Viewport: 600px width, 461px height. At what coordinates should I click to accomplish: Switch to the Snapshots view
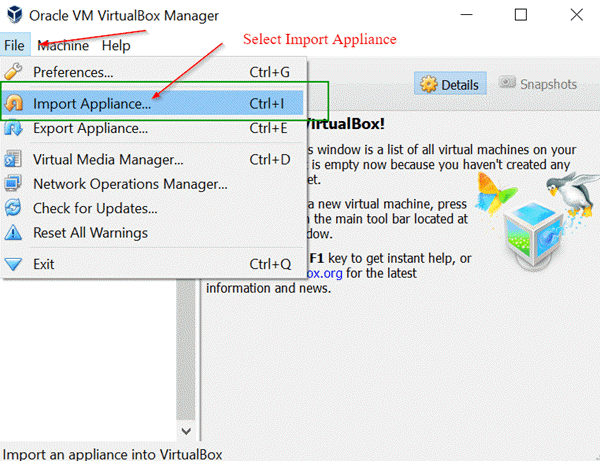pos(539,84)
